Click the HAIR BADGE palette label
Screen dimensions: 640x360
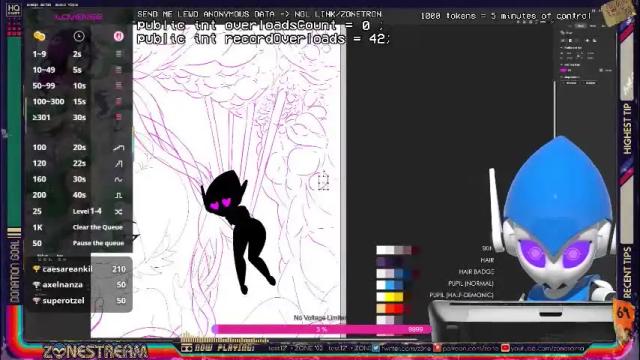[476, 271]
